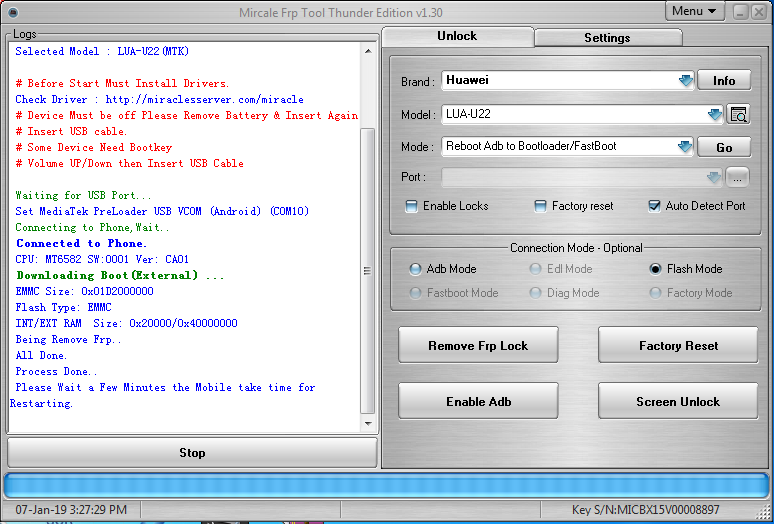Select the Fastboot Mode radio button
The height and width of the screenshot is (524, 774).
point(415,293)
